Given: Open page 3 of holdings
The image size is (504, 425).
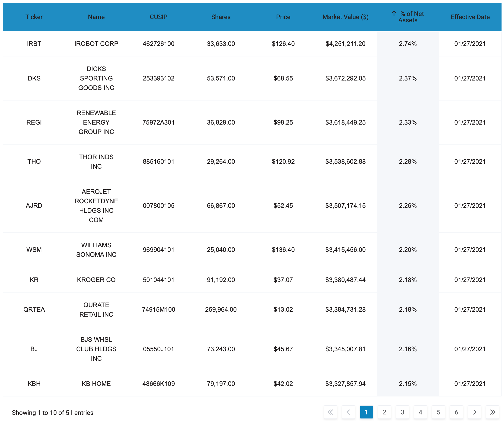Looking at the screenshot, I should click(x=402, y=412).
